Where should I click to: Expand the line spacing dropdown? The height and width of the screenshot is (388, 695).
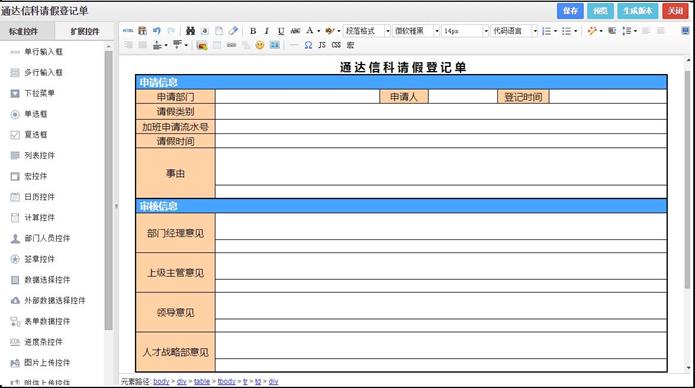tap(635, 31)
